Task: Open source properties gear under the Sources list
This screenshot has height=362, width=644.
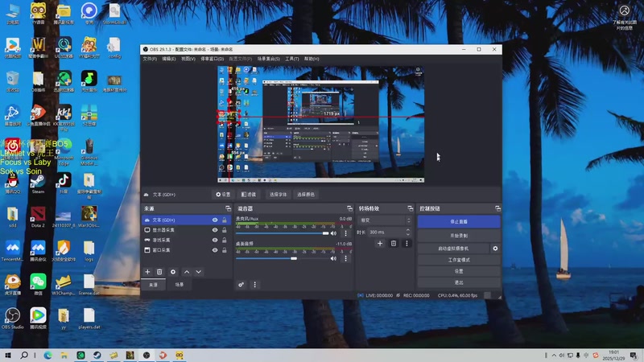Action: [x=173, y=272]
